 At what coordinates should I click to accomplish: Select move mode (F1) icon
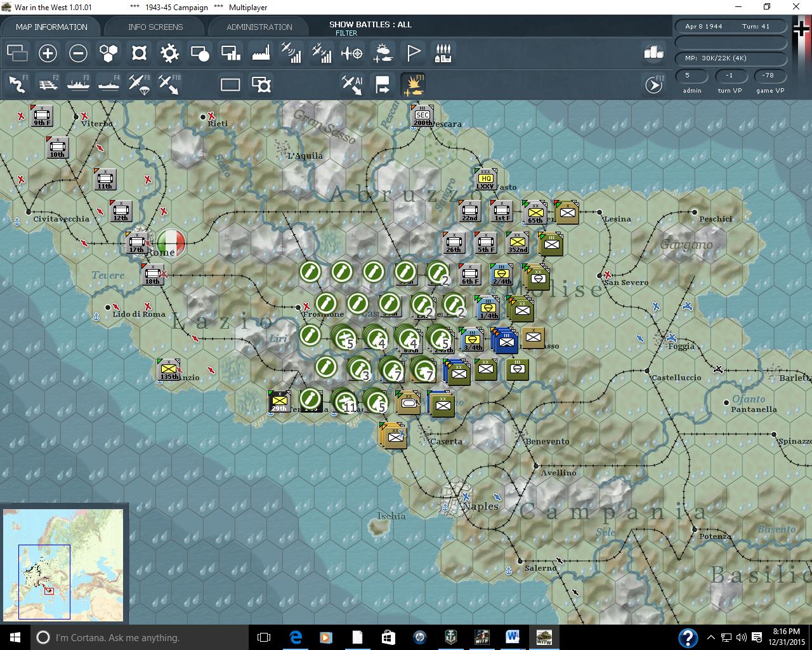click(17, 84)
